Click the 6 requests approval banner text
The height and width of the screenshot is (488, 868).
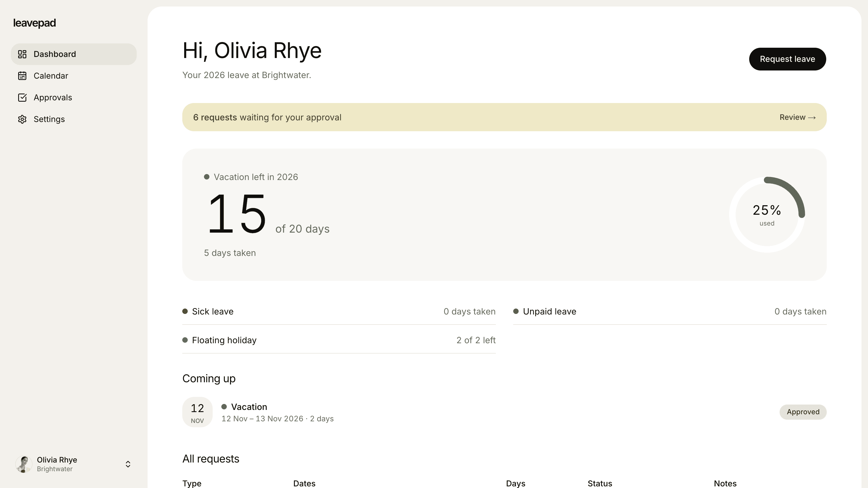(267, 117)
